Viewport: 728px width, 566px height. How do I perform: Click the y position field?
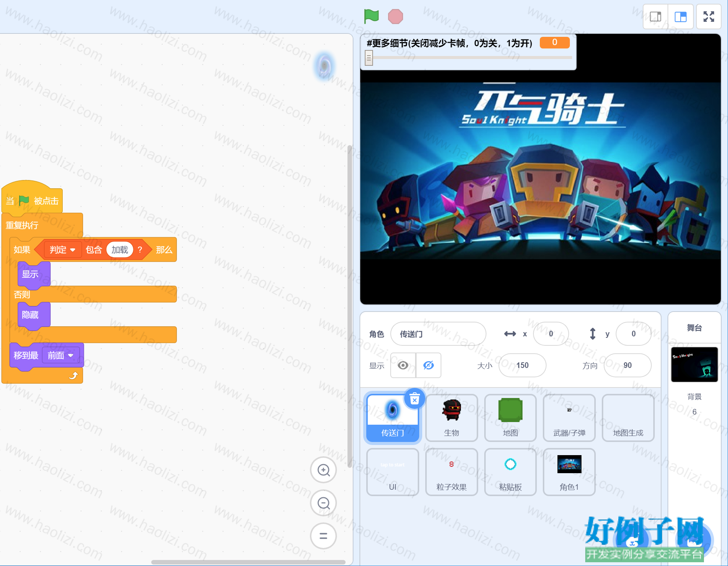pos(634,334)
